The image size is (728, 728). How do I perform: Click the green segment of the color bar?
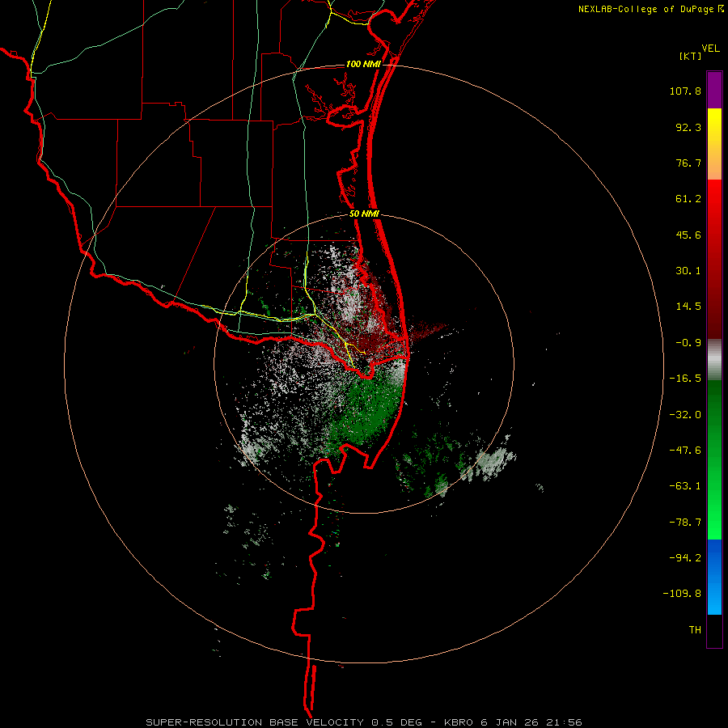click(x=714, y=459)
